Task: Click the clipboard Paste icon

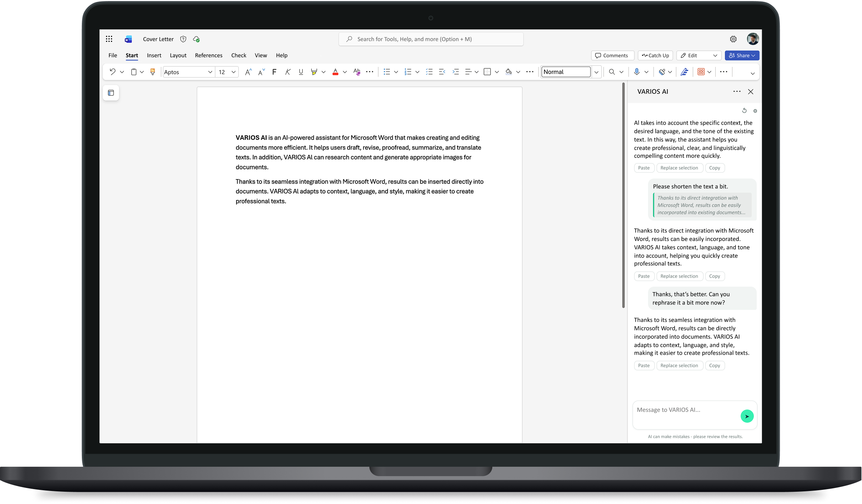Action: pyautogui.click(x=134, y=72)
